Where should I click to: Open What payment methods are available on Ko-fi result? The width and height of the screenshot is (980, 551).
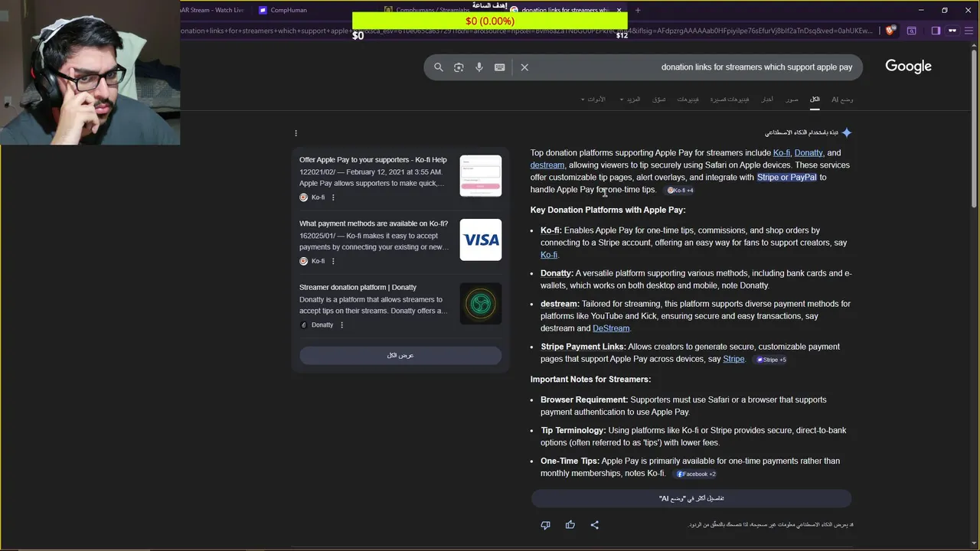point(374,223)
